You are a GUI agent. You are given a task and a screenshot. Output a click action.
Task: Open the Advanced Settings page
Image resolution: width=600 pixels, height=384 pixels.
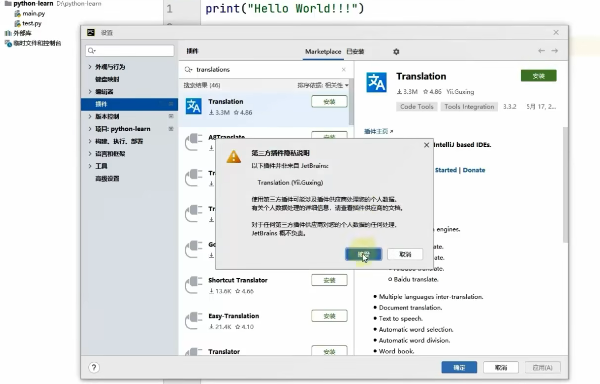pyautogui.click(x=107, y=179)
